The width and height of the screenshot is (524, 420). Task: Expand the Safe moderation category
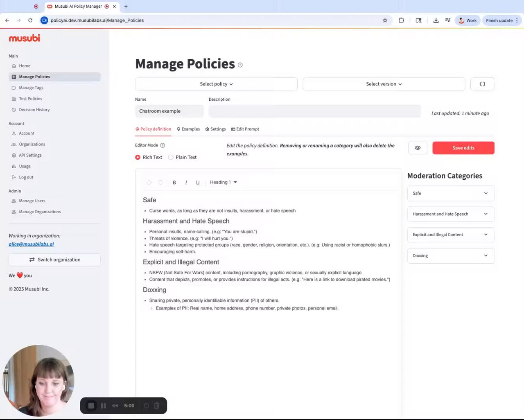point(451,193)
